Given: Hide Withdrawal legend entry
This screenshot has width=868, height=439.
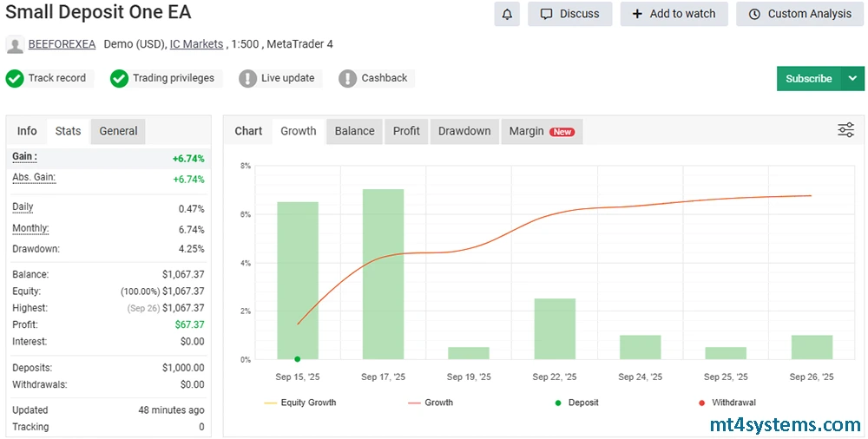Looking at the screenshot, I should click(x=726, y=403).
